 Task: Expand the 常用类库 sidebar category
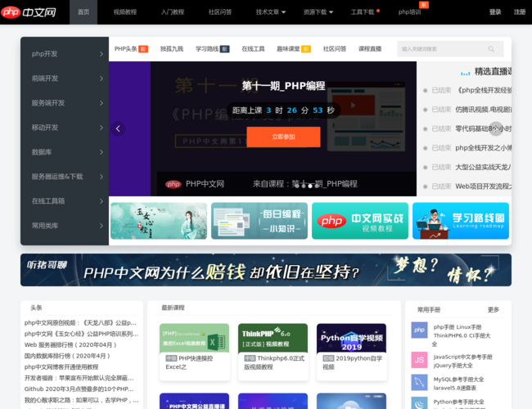tap(65, 226)
